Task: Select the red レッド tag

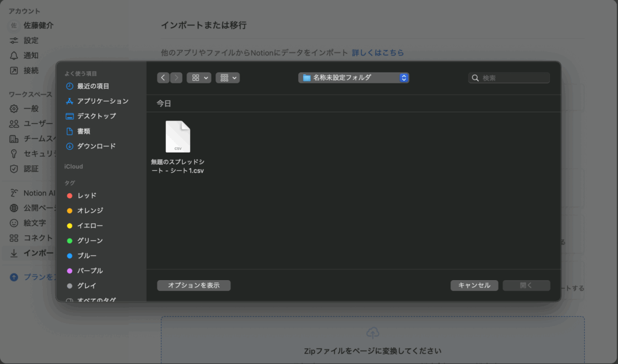Action: (x=86, y=196)
